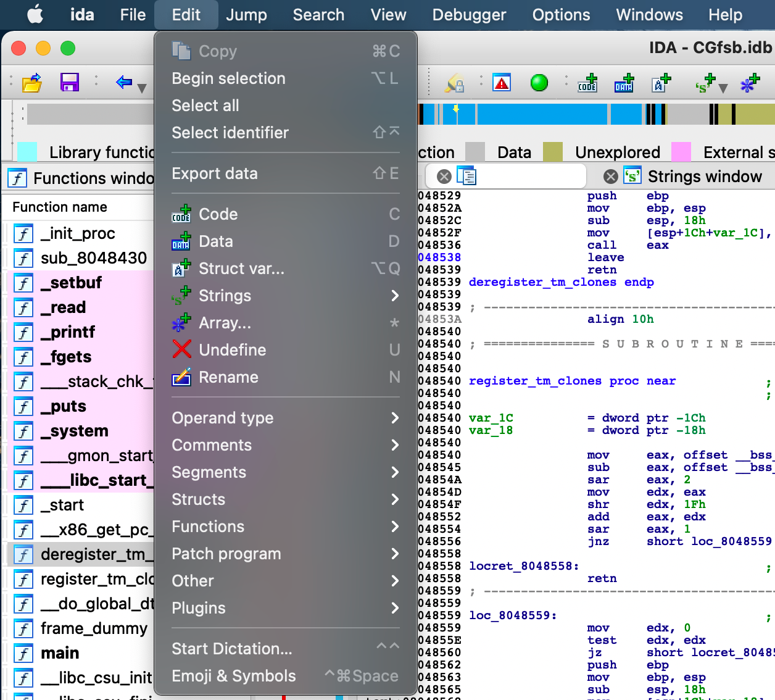Select sub_8048430 in Functions window
The height and width of the screenshot is (700, 775).
tap(80, 258)
